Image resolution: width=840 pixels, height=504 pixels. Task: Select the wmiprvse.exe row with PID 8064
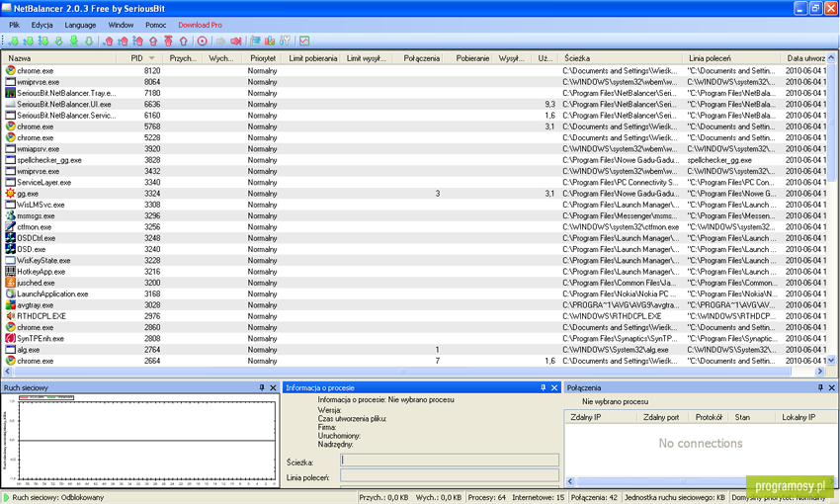(415, 82)
